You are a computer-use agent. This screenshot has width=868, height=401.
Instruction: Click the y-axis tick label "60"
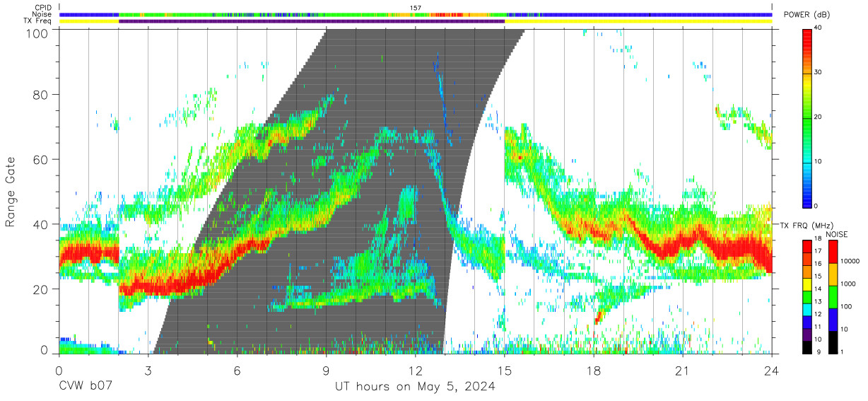click(x=42, y=159)
